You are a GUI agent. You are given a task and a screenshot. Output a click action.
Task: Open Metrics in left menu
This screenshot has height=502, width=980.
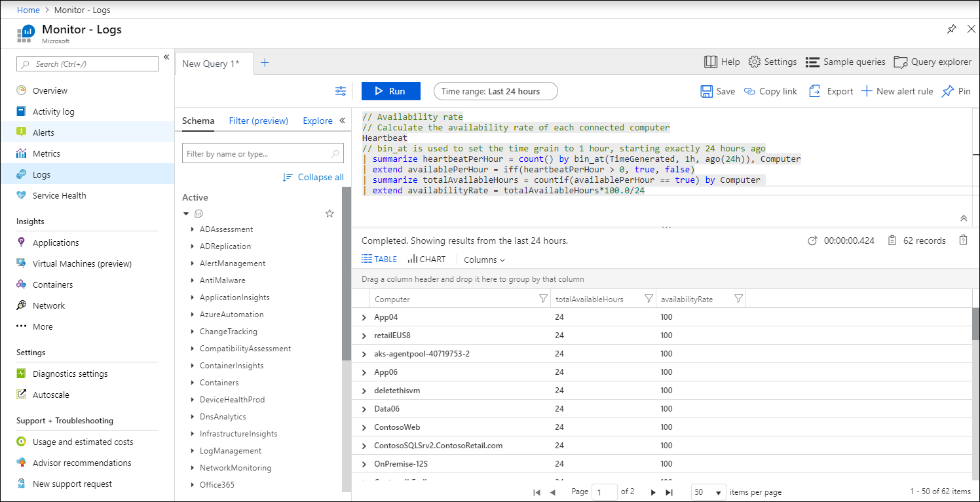47,153
